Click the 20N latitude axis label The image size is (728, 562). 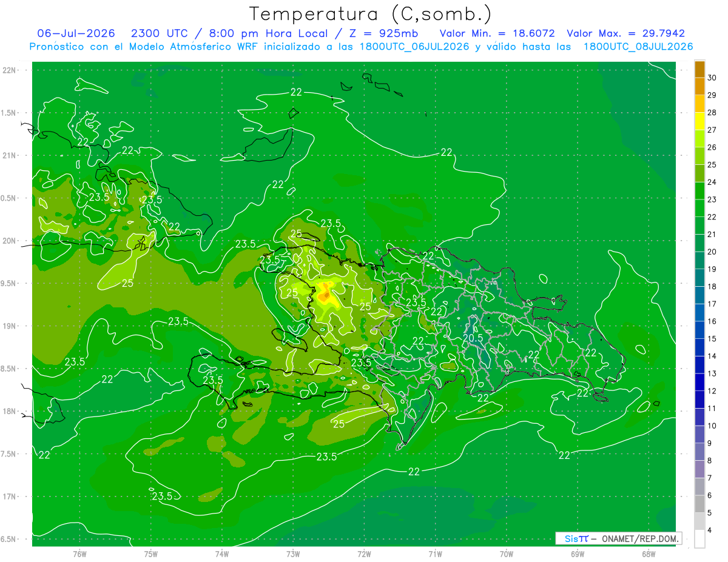pyautogui.click(x=10, y=241)
